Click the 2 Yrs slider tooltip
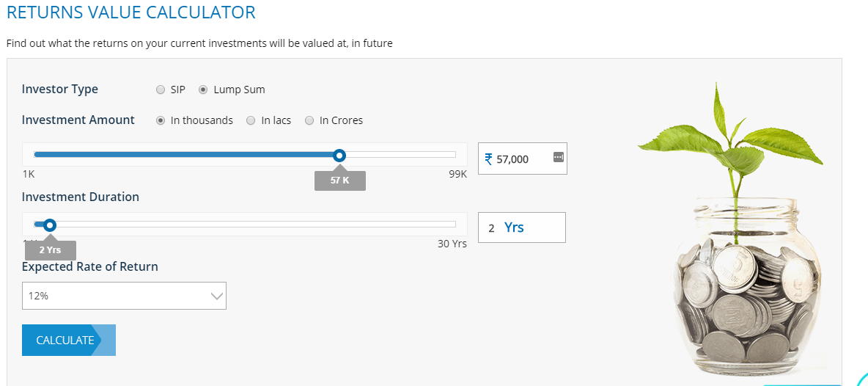Viewport: 868px width, 386px height. pos(50,250)
